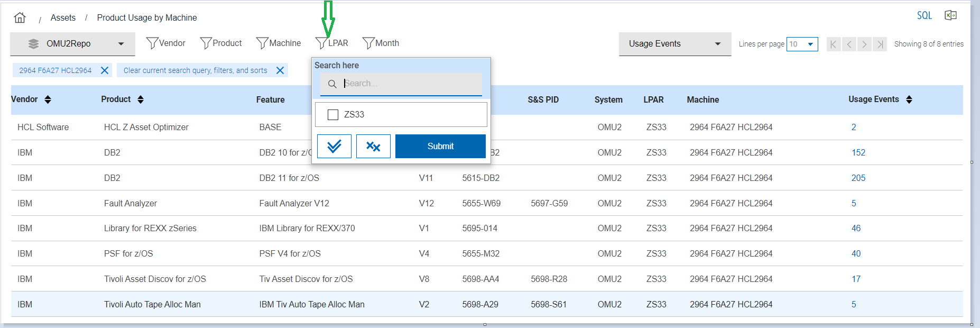Open the 17 usage events link
Viewport: 980px width, 328px height.
coord(856,279)
